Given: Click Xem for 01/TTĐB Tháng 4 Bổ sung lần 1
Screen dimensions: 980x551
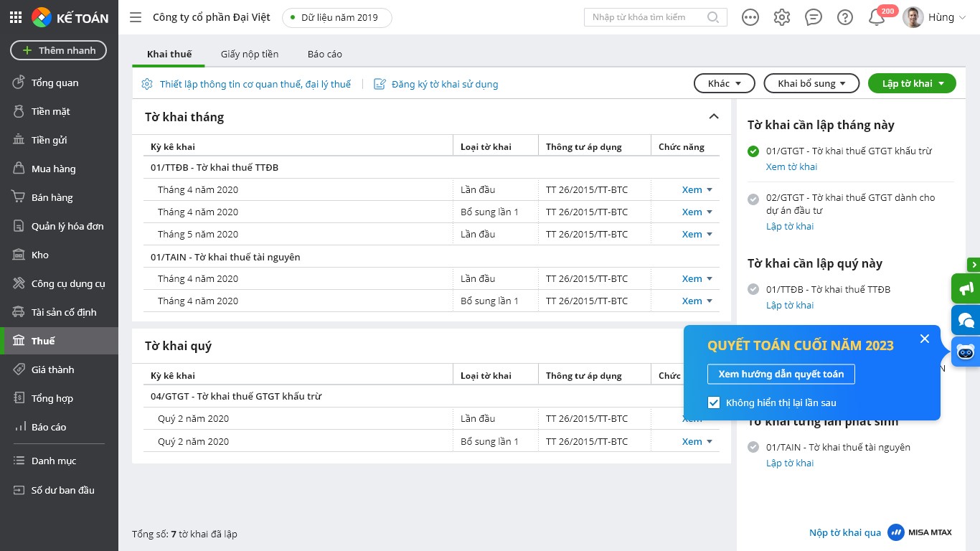Looking at the screenshot, I should click(x=692, y=212).
